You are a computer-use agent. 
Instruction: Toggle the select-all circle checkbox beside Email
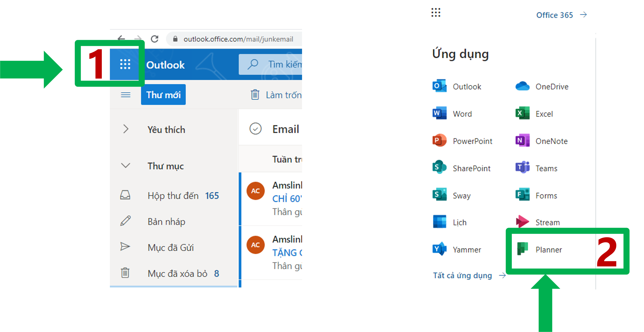coord(255,129)
